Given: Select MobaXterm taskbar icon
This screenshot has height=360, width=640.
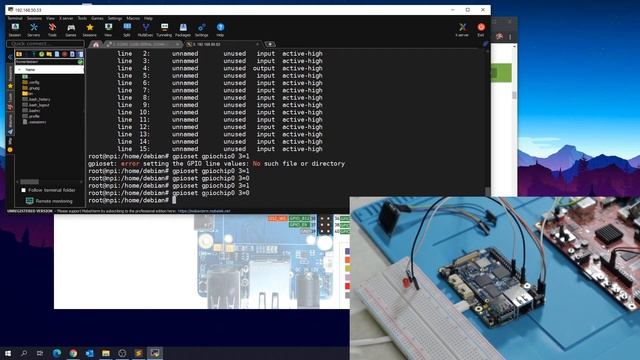Looking at the screenshot, I should (155, 353).
